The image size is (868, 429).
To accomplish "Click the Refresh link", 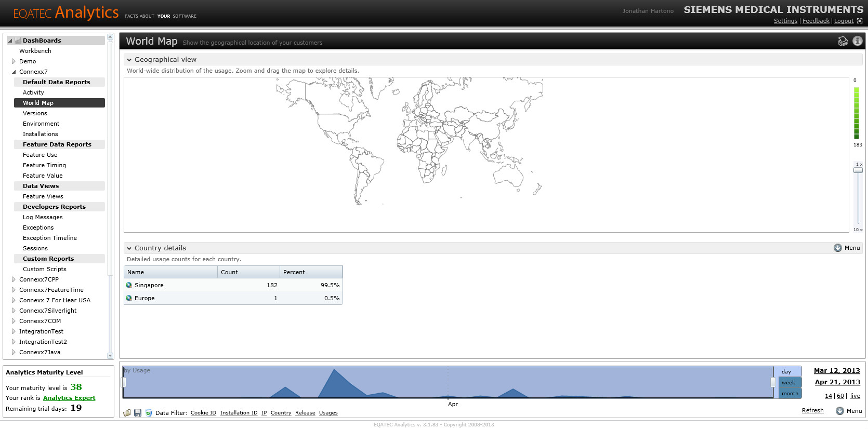I will point(813,410).
